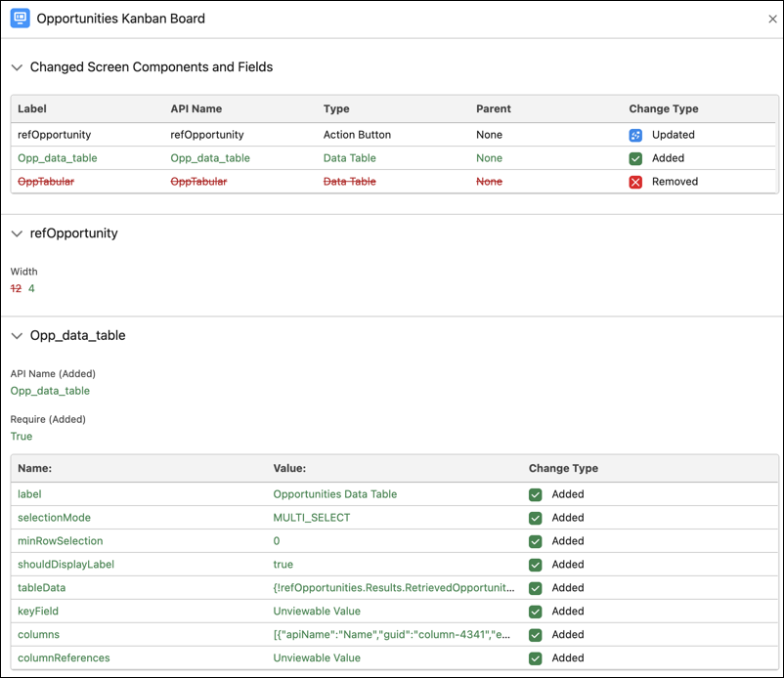Viewport: 784px width, 678px height.
Task: Click the Opportunities Kanban Board screen icon
Action: pos(20,19)
